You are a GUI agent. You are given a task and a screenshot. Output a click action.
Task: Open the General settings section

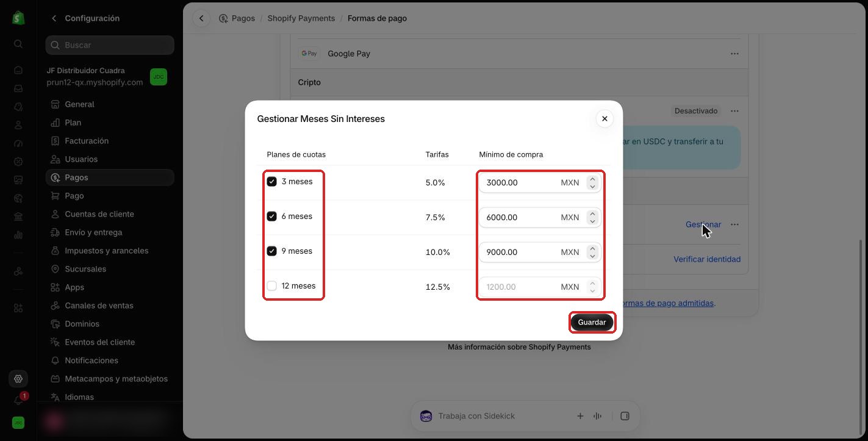[110, 104]
